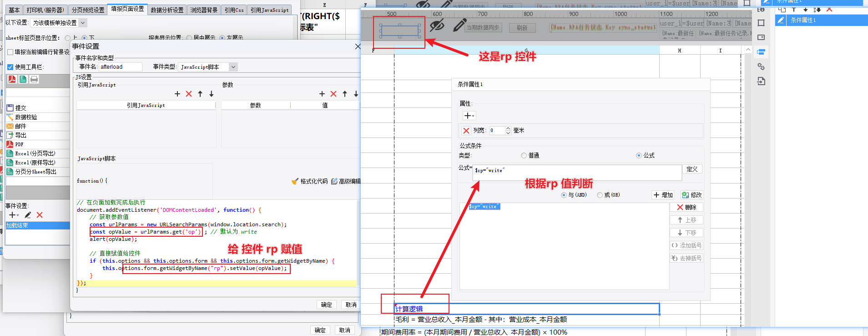The width and height of the screenshot is (868, 336).
Task: Switch to the 浏览器背景 tab
Action: coord(204,10)
